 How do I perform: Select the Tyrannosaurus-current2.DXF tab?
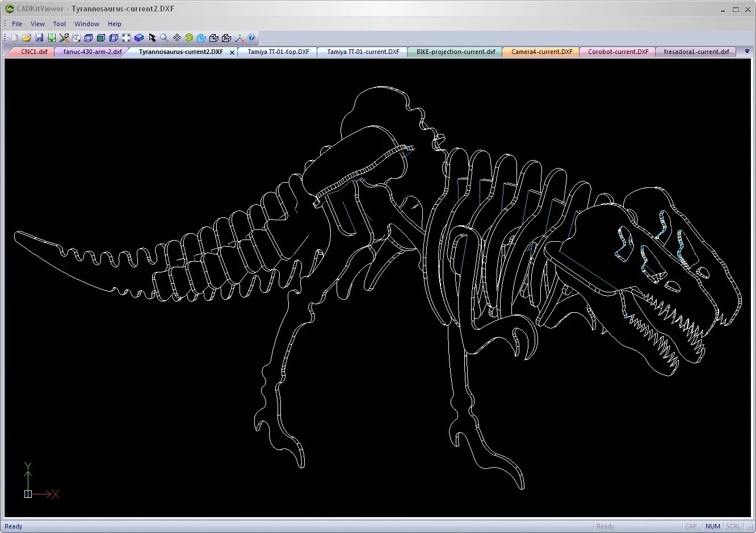tap(180, 52)
